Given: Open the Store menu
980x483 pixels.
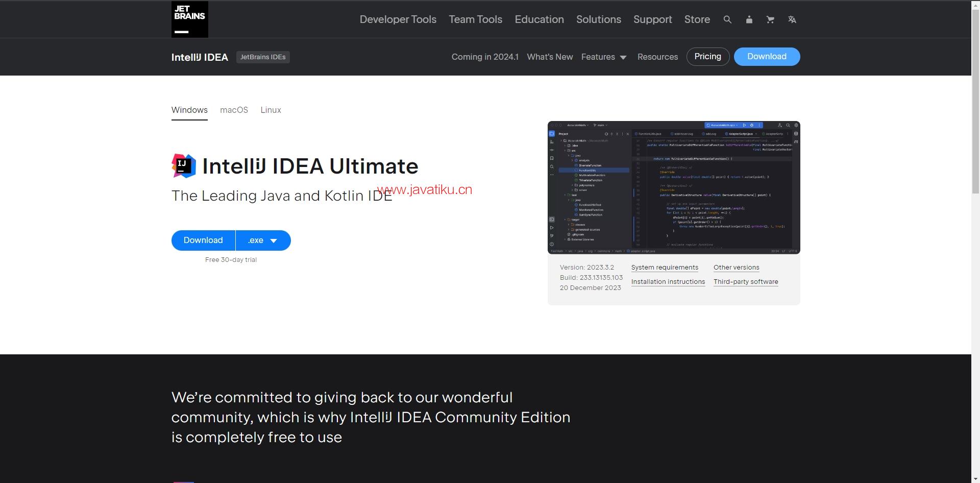Looking at the screenshot, I should click(x=697, y=19).
